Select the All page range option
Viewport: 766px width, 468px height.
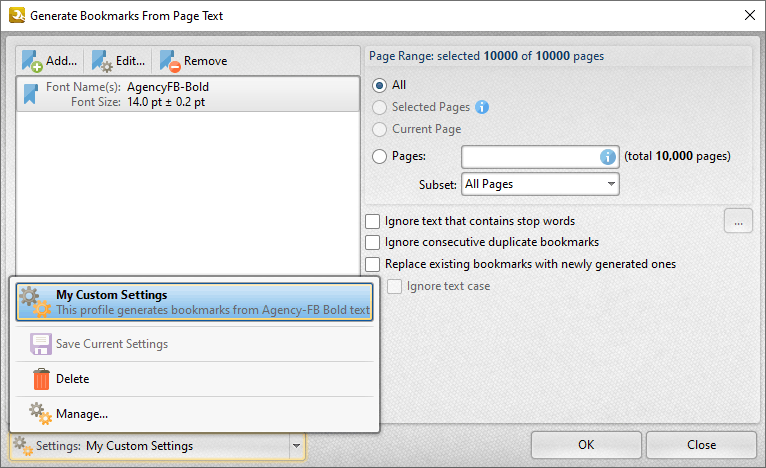pos(379,85)
